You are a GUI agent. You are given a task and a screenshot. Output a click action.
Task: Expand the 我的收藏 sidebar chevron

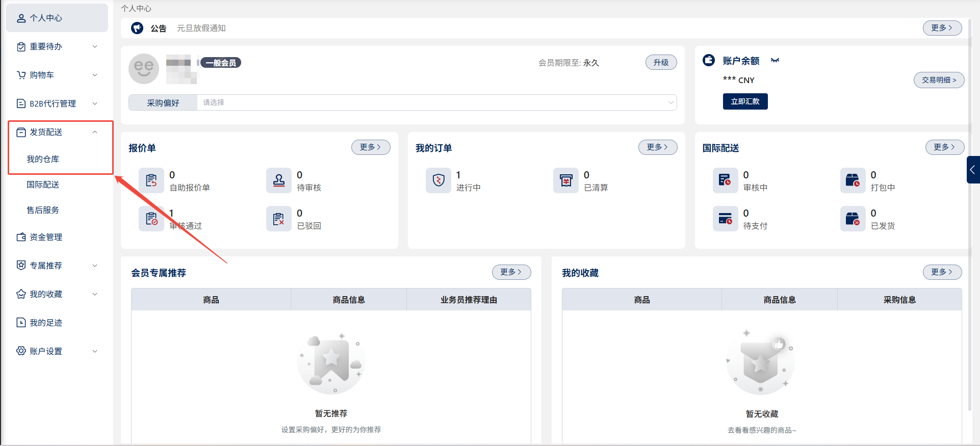coord(95,294)
